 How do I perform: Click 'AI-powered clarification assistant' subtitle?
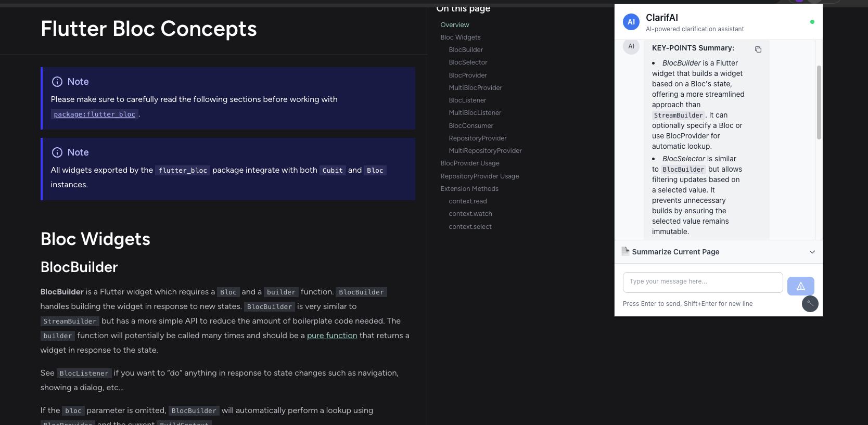(695, 29)
